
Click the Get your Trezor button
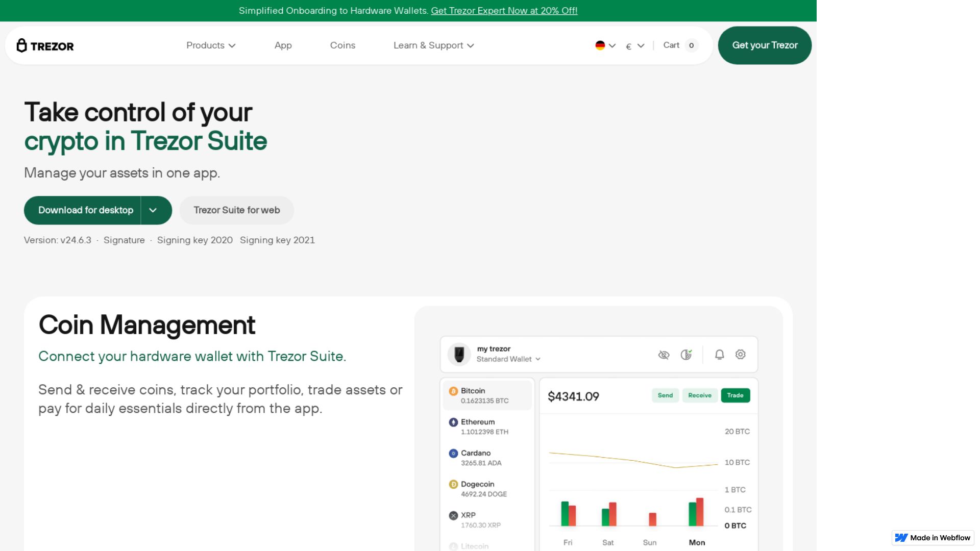tap(765, 45)
